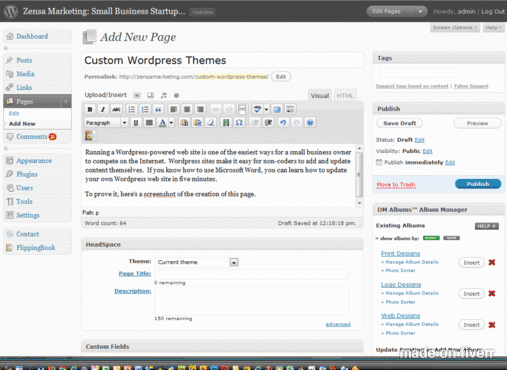Focus the Tags input field
Image resolution: width=507 pixels, height=370 pixels.
[421, 72]
